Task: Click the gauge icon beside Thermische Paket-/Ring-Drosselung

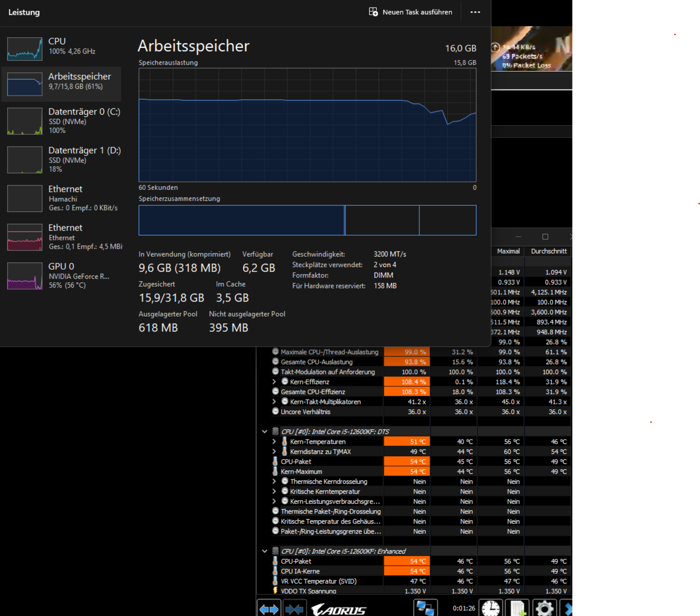Action: coord(275,511)
